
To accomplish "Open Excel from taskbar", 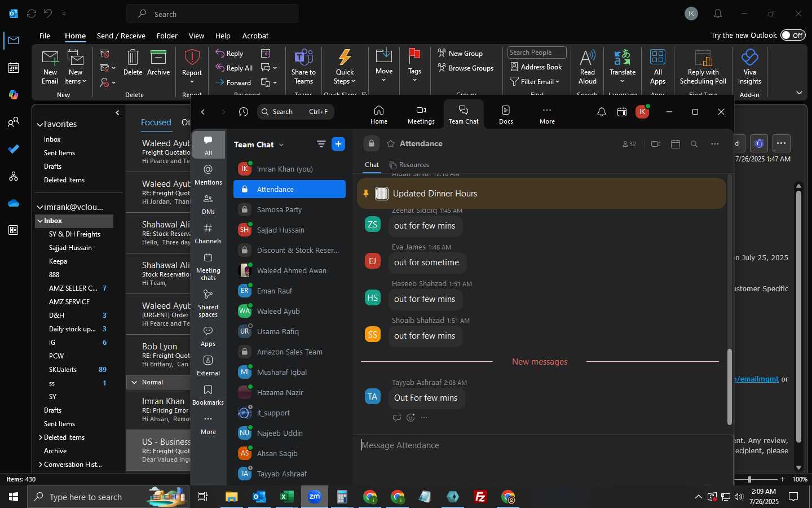I will tap(287, 497).
